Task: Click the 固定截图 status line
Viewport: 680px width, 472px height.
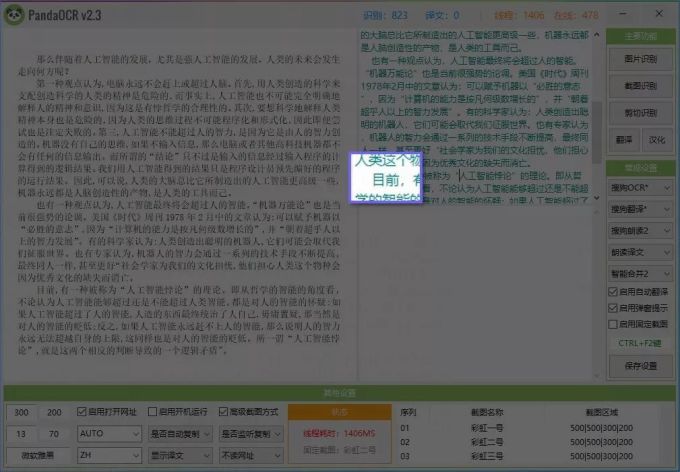Action: point(340,450)
